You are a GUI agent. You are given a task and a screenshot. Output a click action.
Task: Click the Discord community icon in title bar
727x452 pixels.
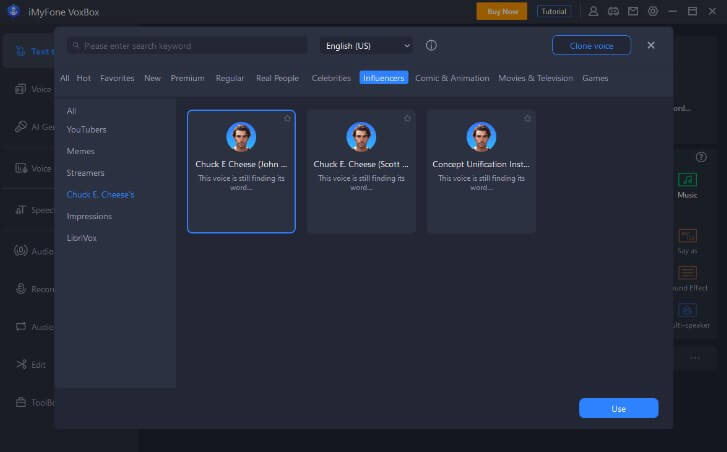click(613, 11)
